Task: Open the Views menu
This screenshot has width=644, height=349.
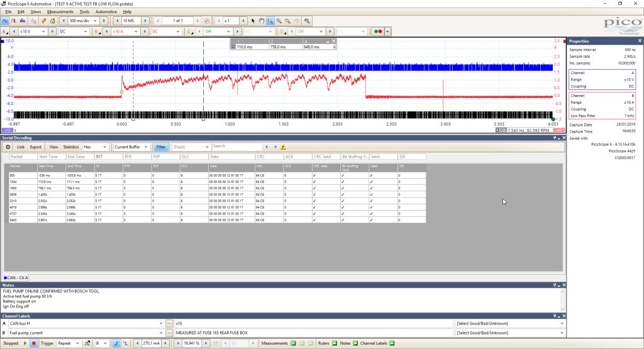Action: [36, 11]
